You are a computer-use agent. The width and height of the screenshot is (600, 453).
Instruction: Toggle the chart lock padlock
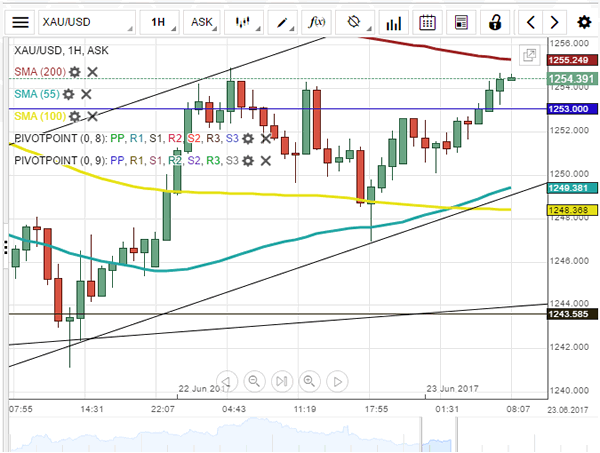point(495,21)
